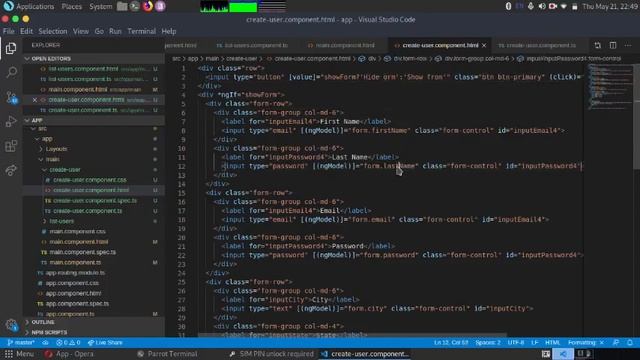Open the Run menu
Viewport: 640px width, 360px height.
pyautogui.click(x=115, y=31)
